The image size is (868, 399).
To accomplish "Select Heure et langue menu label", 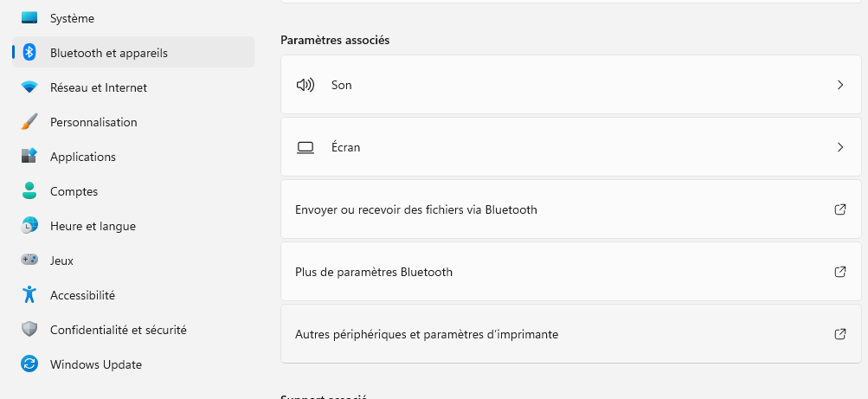I will pyautogui.click(x=93, y=226).
